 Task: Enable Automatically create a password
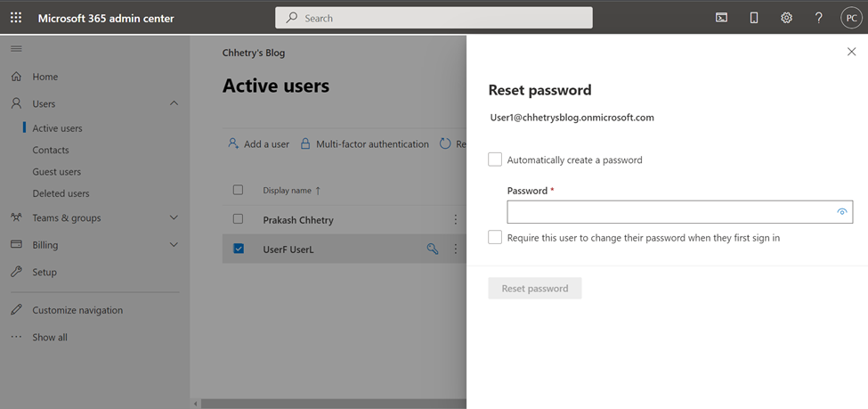point(495,160)
